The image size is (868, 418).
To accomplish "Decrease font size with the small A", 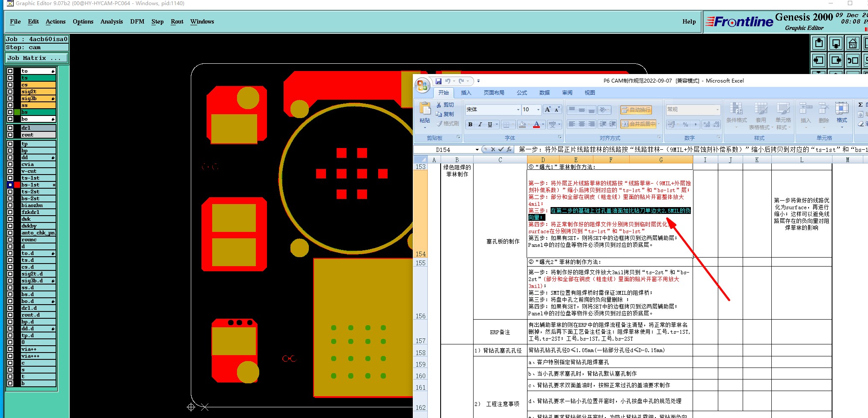I will (x=557, y=110).
